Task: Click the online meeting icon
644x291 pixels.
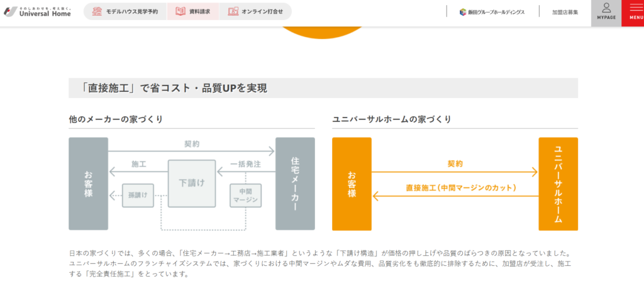Action: click(233, 11)
